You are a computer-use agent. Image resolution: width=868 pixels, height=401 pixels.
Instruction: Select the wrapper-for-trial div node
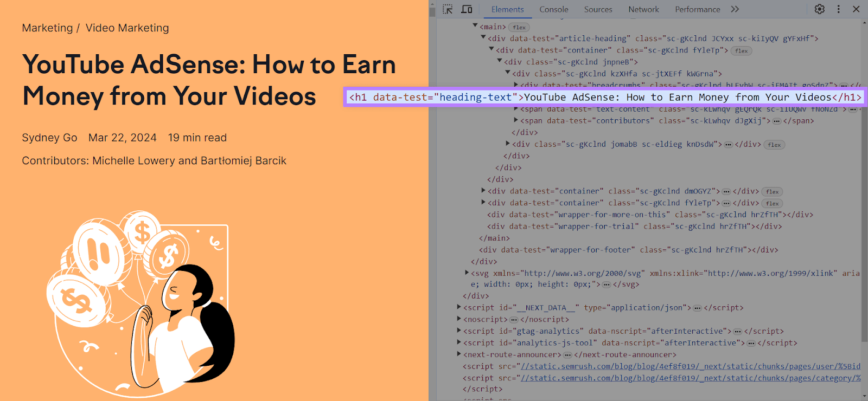634,227
